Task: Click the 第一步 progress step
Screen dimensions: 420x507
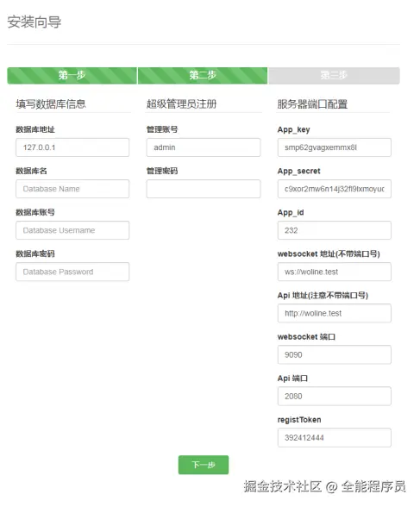Action: [72, 76]
